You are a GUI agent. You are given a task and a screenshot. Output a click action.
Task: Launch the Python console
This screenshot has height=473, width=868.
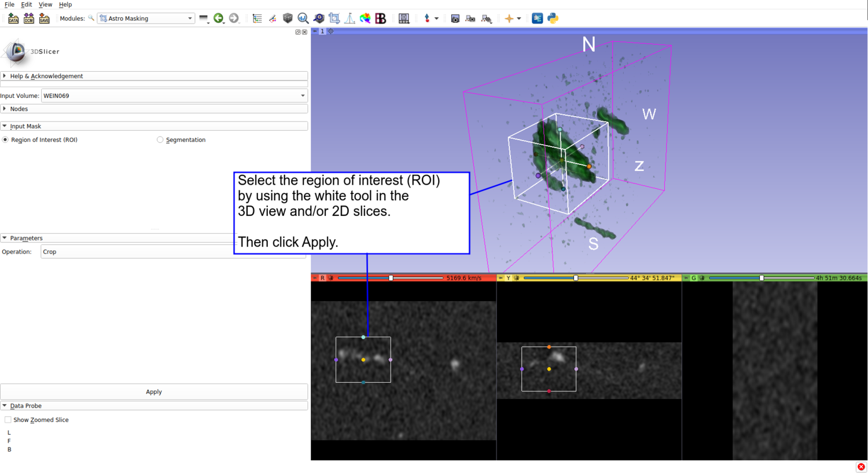[552, 18]
